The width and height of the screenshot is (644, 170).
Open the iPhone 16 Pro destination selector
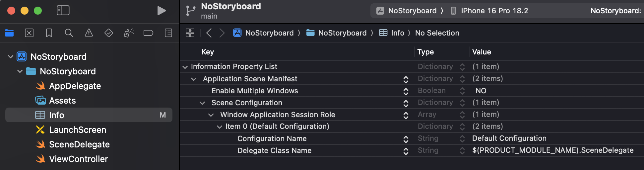pyautogui.click(x=489, y=11)
